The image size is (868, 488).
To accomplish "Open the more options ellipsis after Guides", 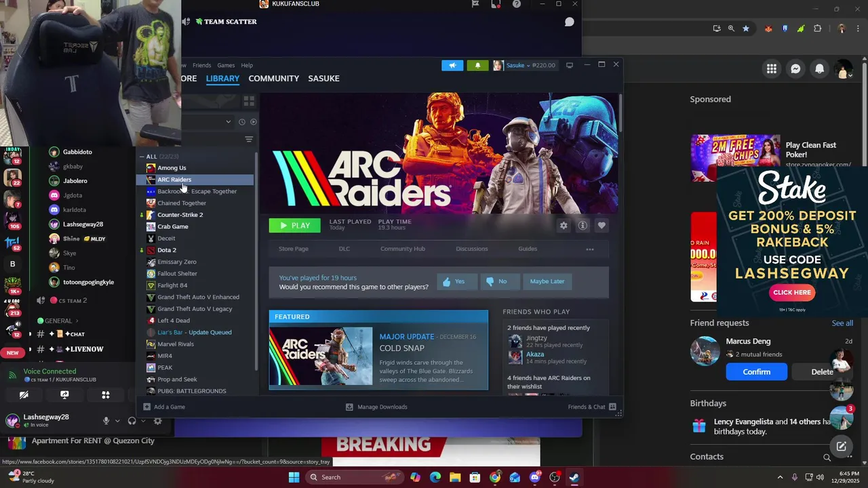I will coord(590,249).
